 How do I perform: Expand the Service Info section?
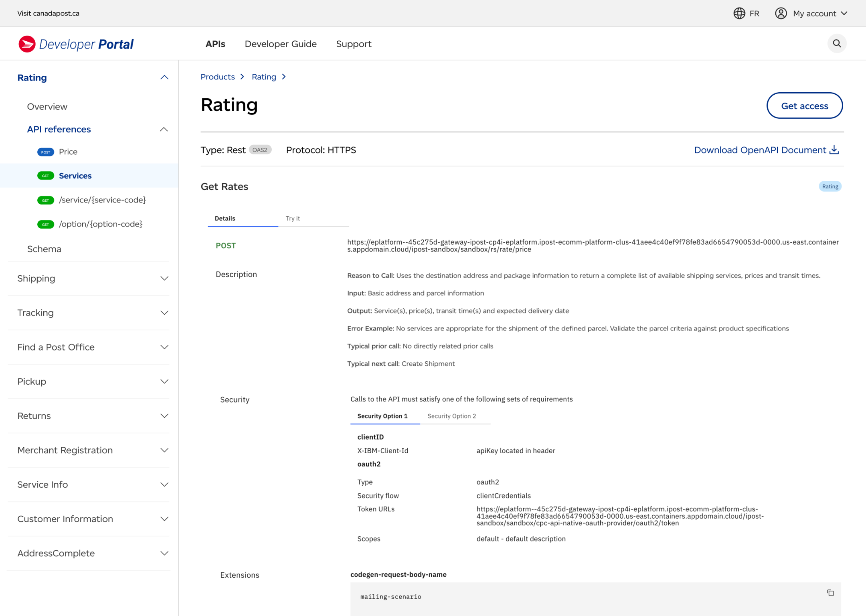pyautogui.click(x=164, y=484)
